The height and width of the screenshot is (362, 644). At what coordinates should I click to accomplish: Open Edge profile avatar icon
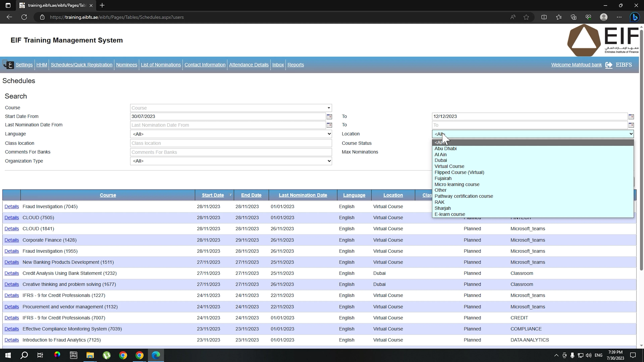click(604, 17)
